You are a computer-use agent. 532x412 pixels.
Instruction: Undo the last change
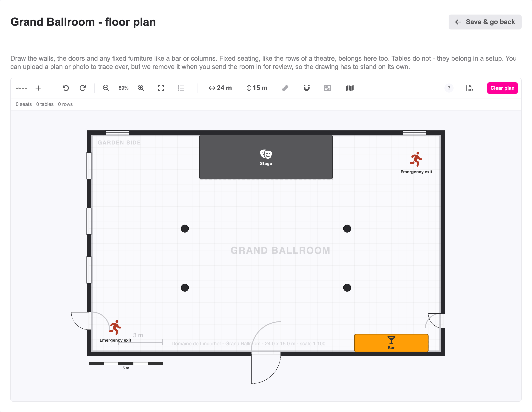click(x=66, y=88)
